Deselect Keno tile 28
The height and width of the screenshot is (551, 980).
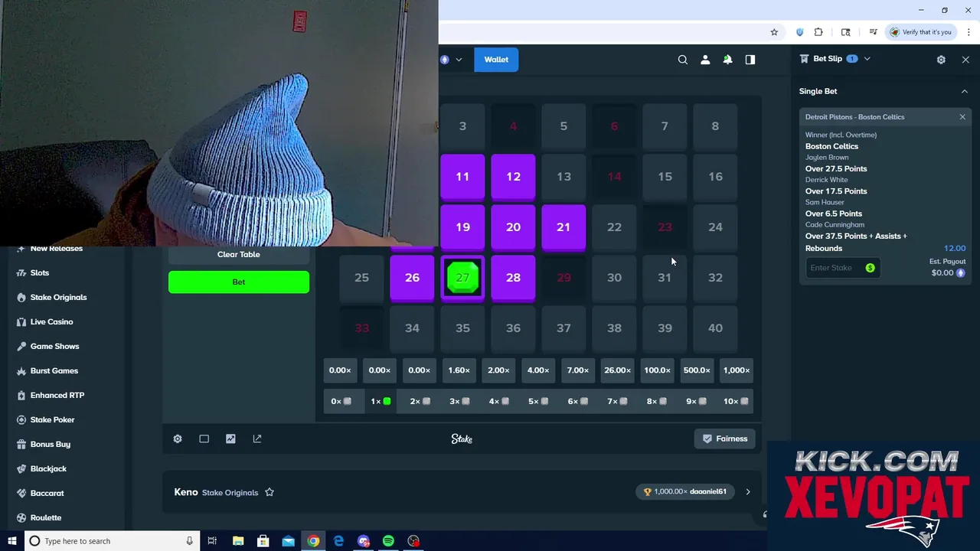[x=513, y=278]
